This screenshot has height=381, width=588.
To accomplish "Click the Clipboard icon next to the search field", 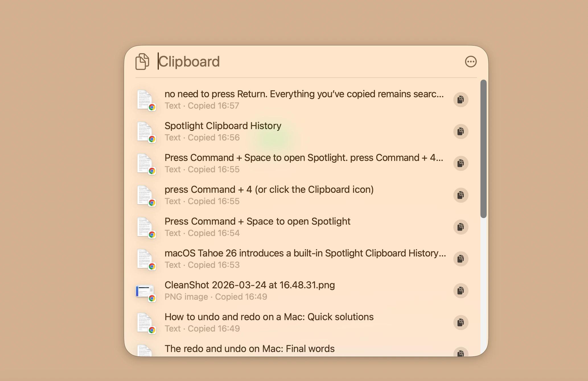I will [143, 61].
